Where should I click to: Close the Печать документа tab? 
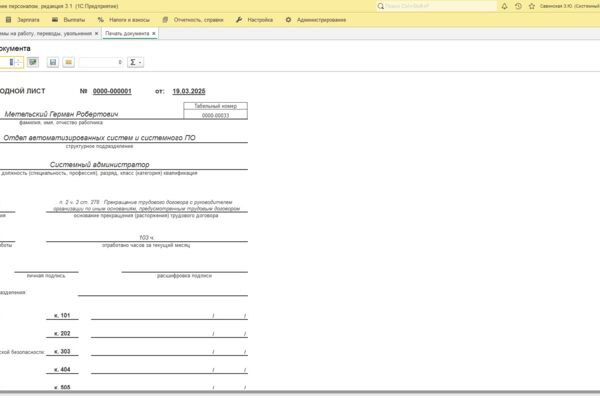[x=154, y=34]
